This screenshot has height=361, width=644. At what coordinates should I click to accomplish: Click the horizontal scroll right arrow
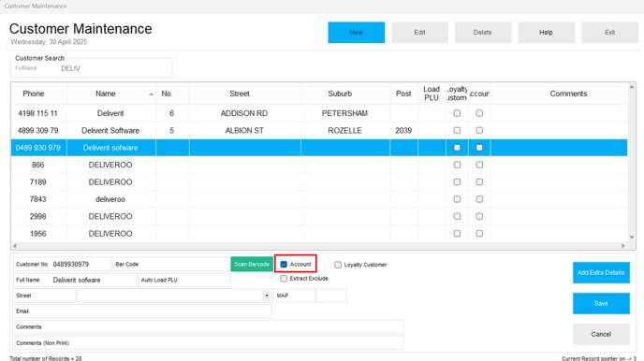tap(623, 246)
